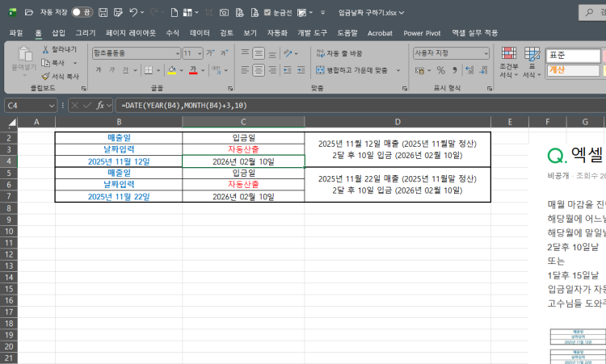Open Format as Table (표 서식) menu

tap(532, 62)
